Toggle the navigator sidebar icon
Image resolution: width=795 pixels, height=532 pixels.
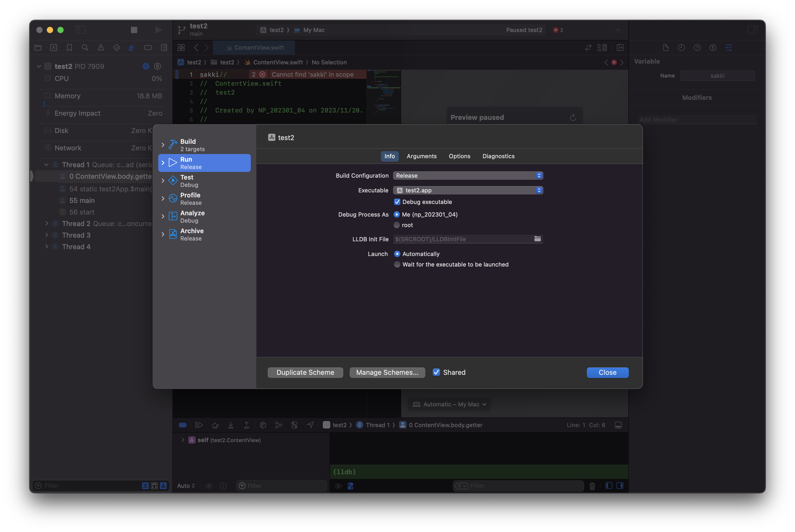80,30
